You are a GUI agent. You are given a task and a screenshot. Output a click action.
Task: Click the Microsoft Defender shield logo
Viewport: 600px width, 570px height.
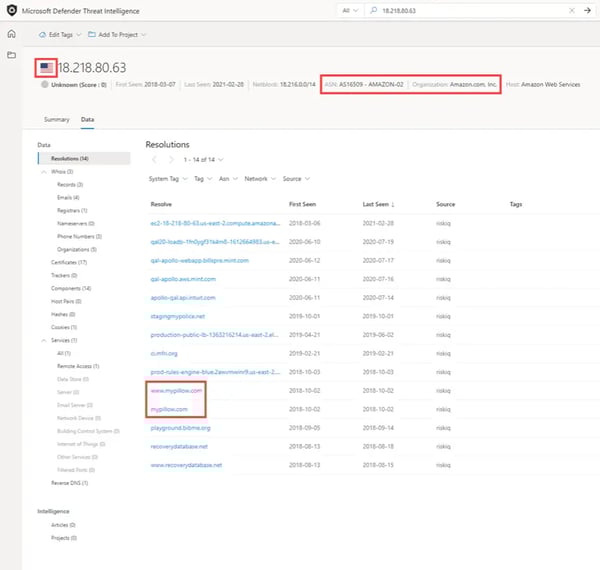click(12, 10)
